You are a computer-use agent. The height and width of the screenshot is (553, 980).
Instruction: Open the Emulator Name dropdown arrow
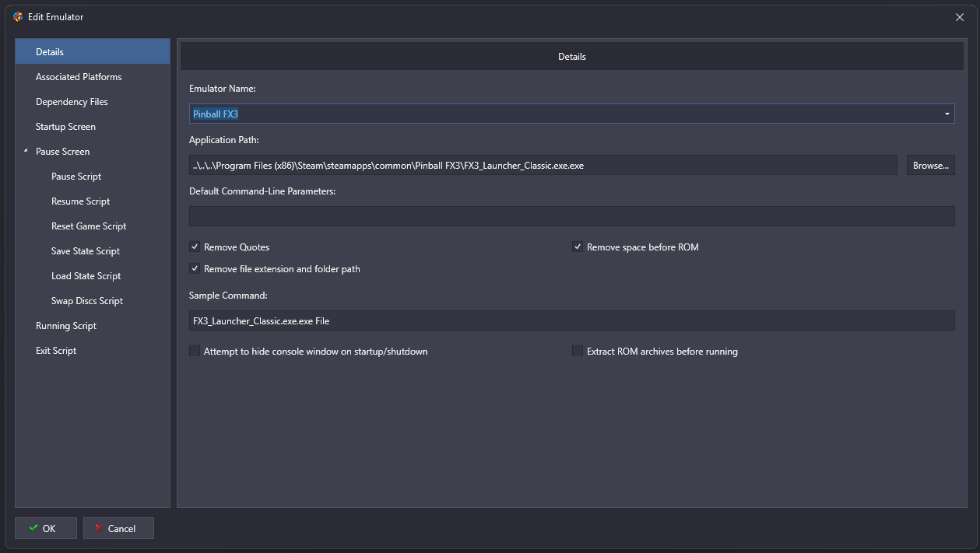click(x=947, y=114)
